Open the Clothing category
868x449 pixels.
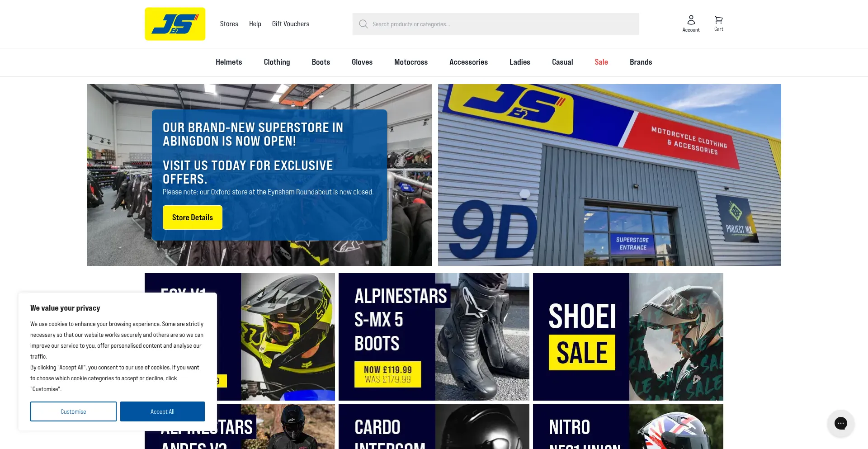point(277,62)
